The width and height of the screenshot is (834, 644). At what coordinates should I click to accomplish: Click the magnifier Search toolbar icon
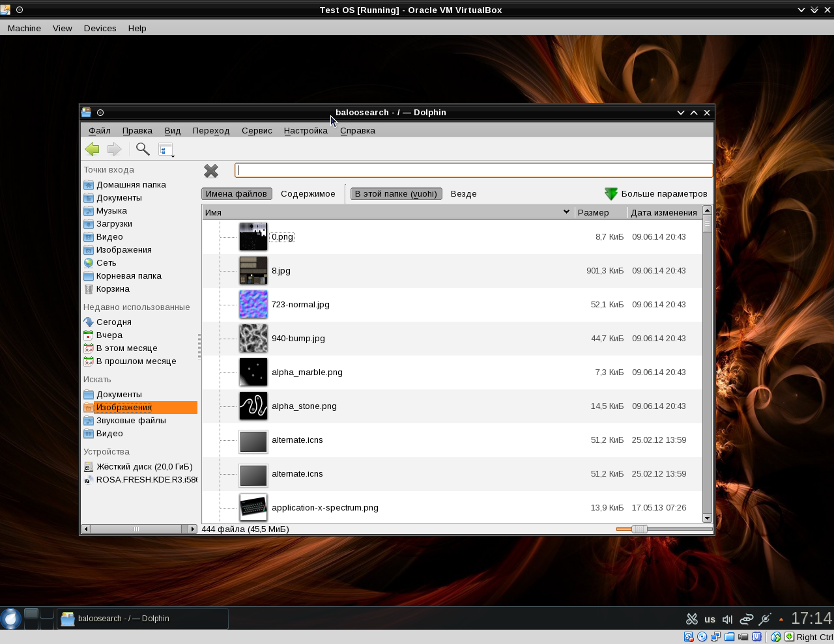143,149
